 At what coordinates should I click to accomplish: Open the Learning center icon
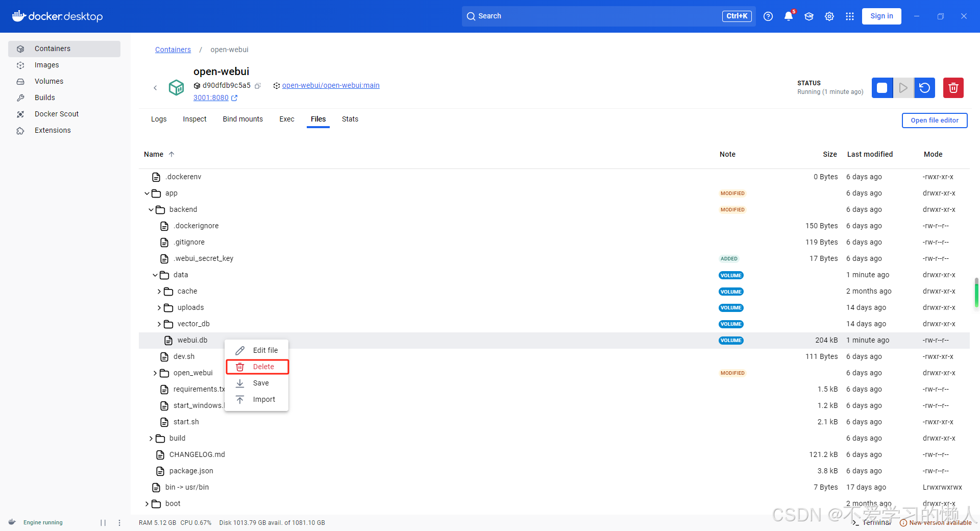[809, 16]
